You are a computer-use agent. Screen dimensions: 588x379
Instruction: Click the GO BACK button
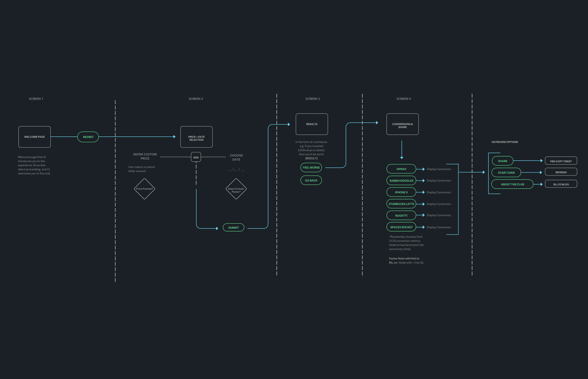click(311, 180)
